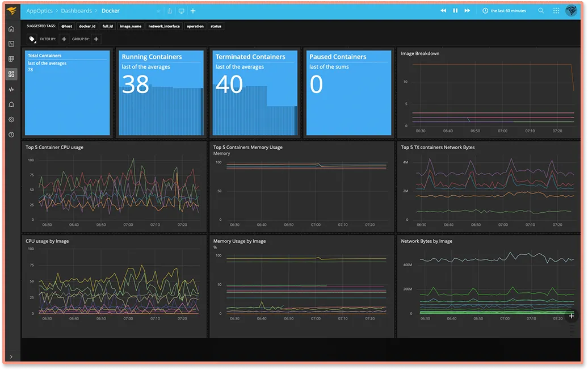Image resolution: width=588 pixels, height=370 pixels.
Task: Select the @host suggested tag
Action: (67, 26)
